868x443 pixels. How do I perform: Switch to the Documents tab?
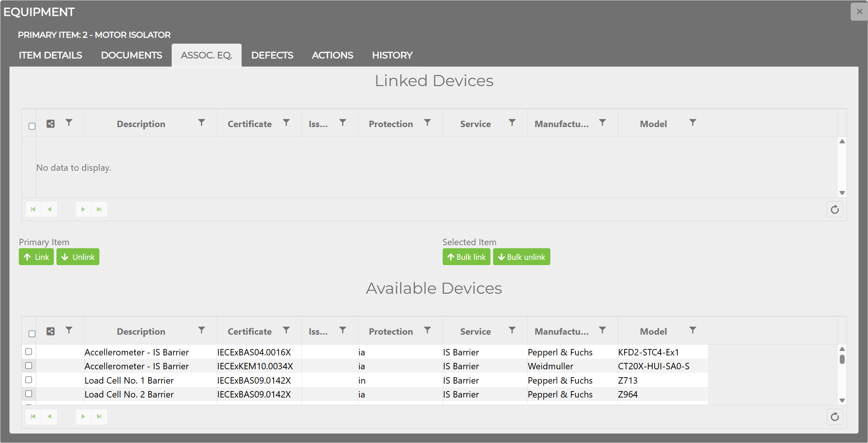[131, 55]
